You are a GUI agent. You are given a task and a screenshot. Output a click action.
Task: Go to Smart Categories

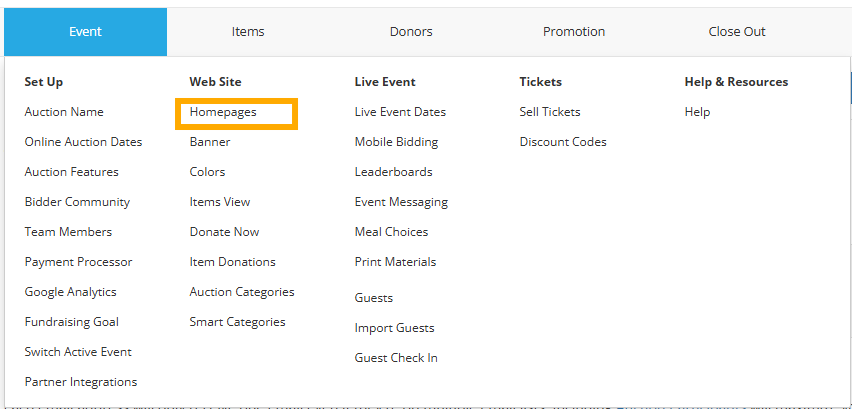tap(237, 322)
